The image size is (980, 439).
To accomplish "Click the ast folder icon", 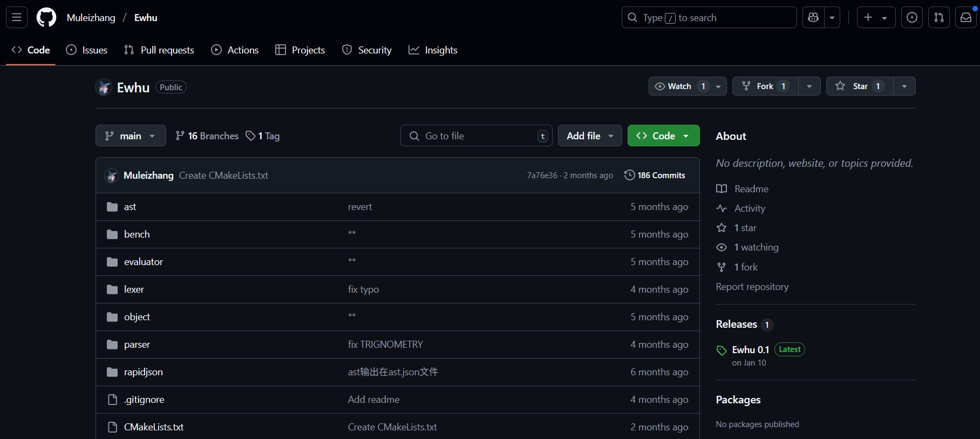I will click(112, 207).
